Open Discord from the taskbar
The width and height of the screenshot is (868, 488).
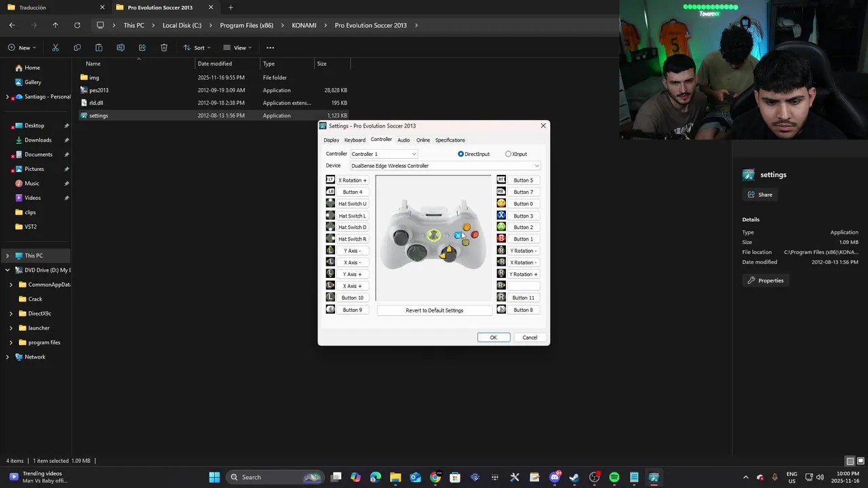(555, 477)
